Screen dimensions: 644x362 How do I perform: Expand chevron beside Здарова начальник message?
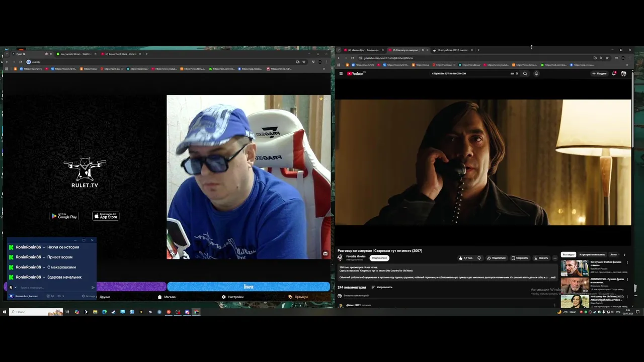coord(44,277)
